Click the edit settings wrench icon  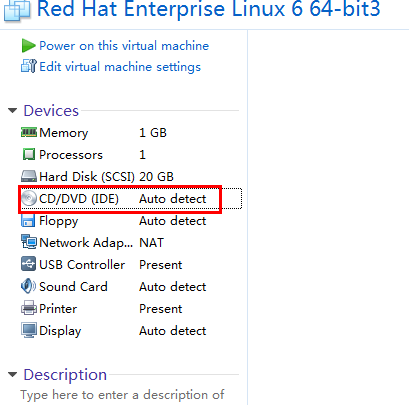(x=28, y=66)
